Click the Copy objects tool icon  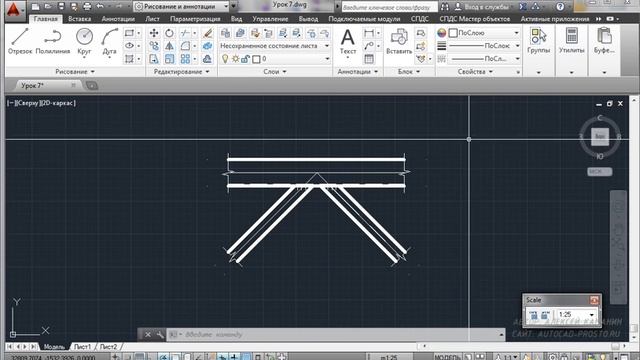154,46
